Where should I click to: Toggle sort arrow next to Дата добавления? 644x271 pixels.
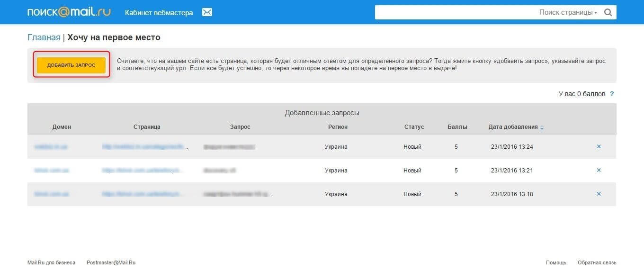pyautogui.click(x=542, y=127)
